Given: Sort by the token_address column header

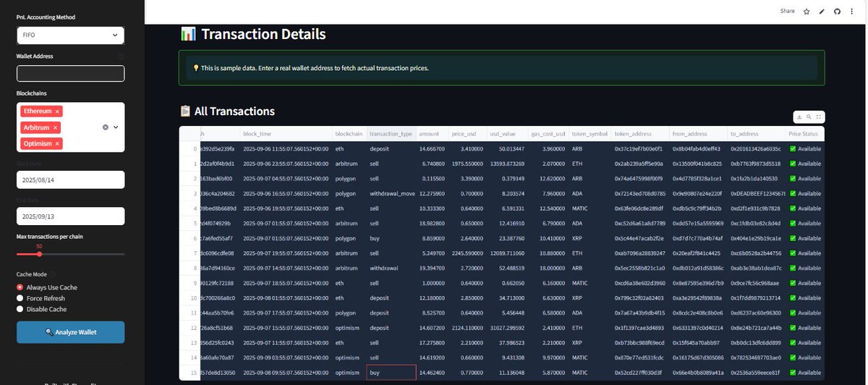Looking at the screenshot, I should click(x=639, y=134).
